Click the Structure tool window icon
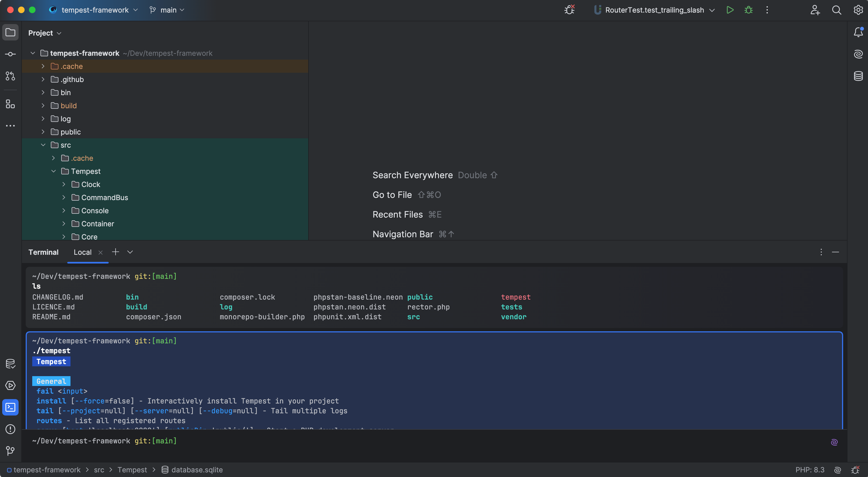Image resolution: width=868 pixels, height=477 pixels. point(10,104)
